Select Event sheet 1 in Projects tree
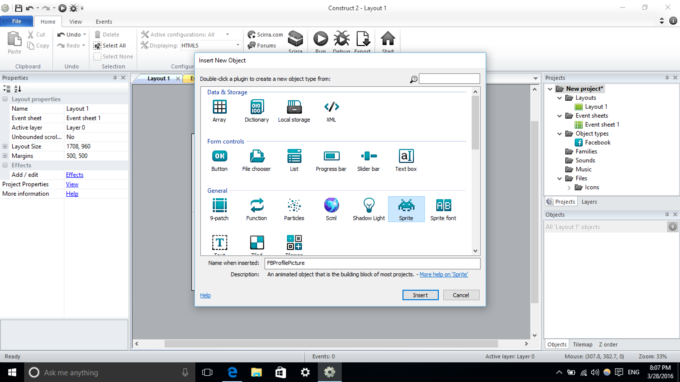Image resolution: width=680 pixels, height=382 pixels. point(602,125)
